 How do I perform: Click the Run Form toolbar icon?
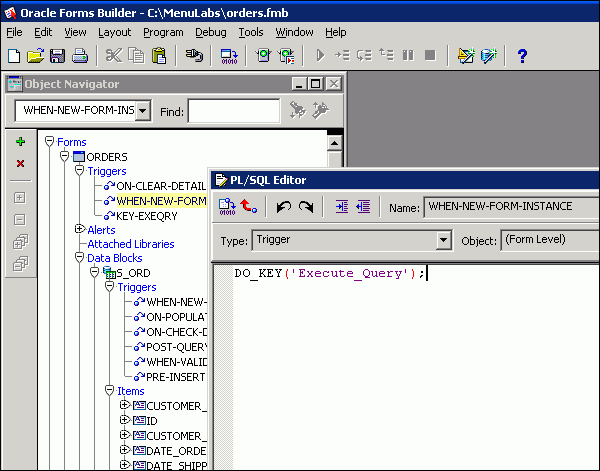263,56
